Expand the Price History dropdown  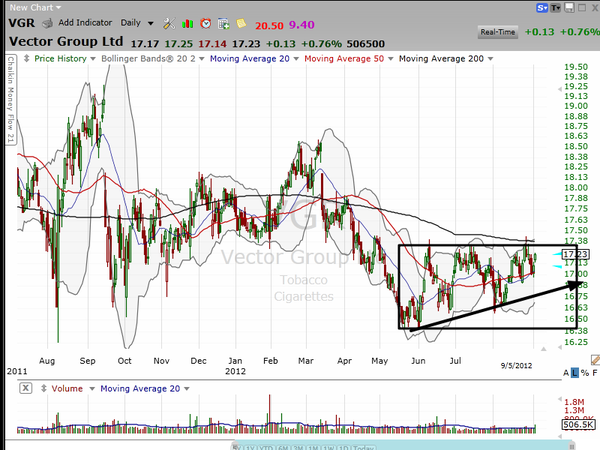point(93,59)
